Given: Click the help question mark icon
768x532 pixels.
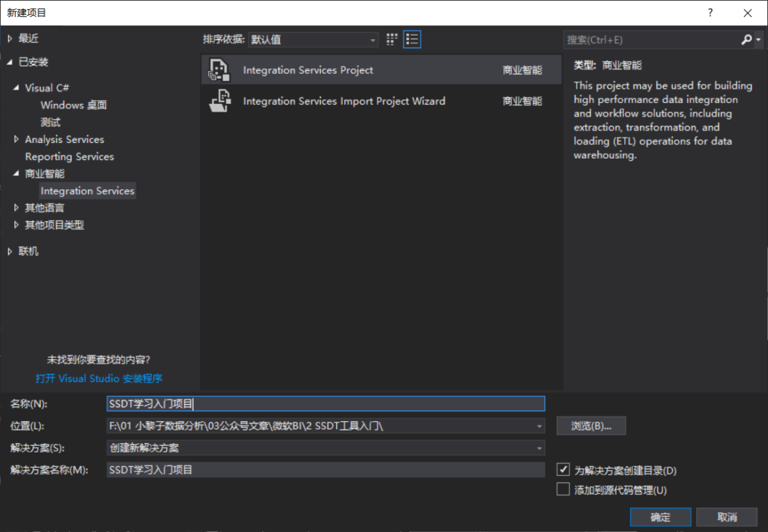Looking at the screenshot, I should (710, 13).
